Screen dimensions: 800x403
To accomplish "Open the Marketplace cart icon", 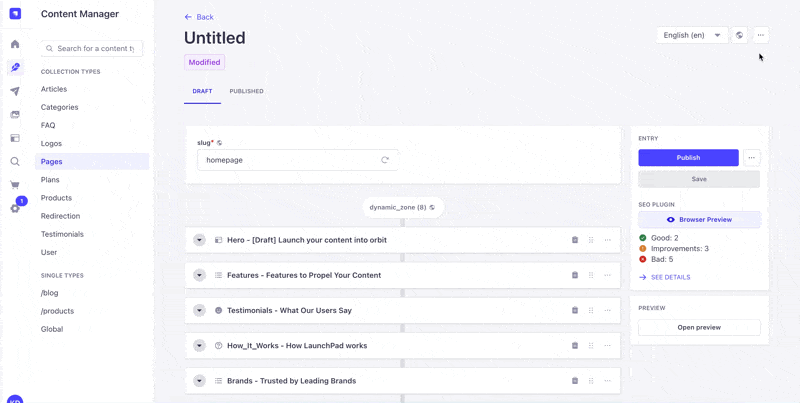I will [x=15, y=185].
